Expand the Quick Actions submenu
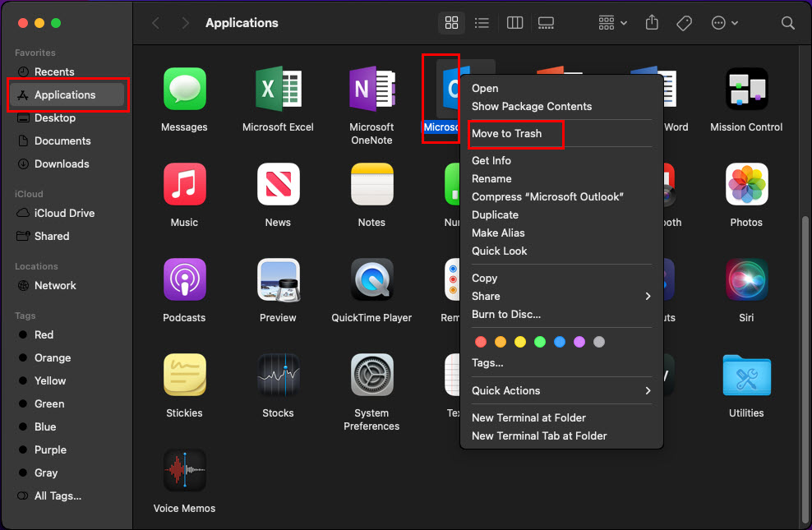The height and width of the screenshot is (530, 812). point(561,391)
